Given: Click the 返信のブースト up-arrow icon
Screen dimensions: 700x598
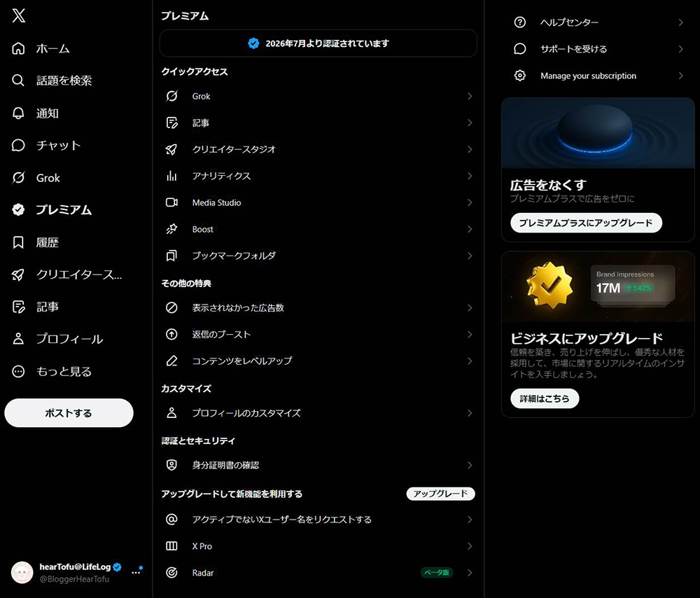Looking at the screenshot, I should point(172,334).
